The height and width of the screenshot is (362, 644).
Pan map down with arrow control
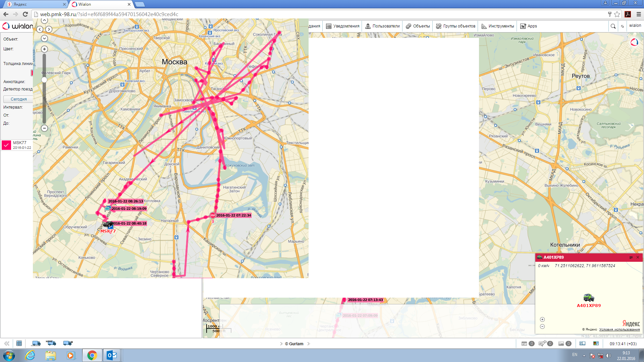click(44, 39)
